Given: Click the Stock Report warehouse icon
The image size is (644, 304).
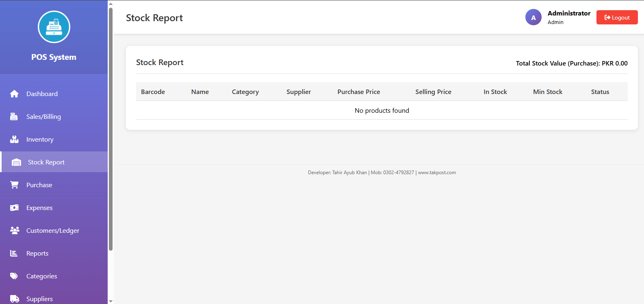Looking at the screenshot, I should point(16,162).
